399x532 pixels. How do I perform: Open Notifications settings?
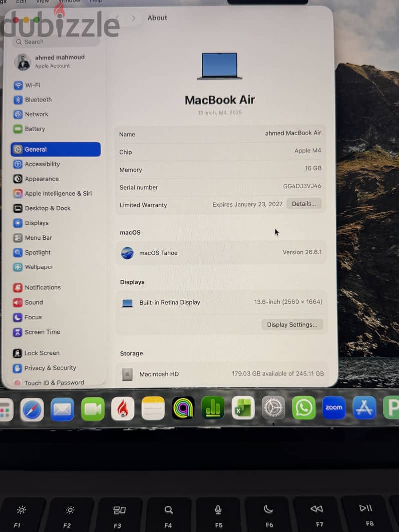point(37,288)
